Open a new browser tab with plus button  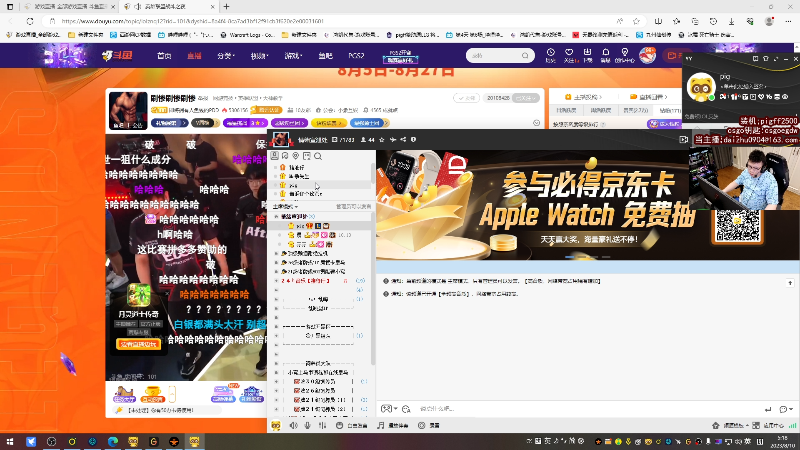click(227, 7)
